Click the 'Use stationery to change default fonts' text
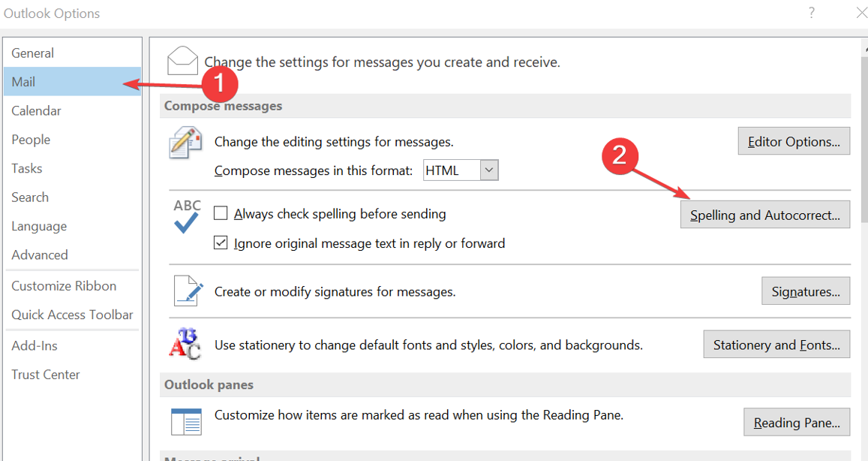This screenshot has height=461, width=868. point(428,345)
